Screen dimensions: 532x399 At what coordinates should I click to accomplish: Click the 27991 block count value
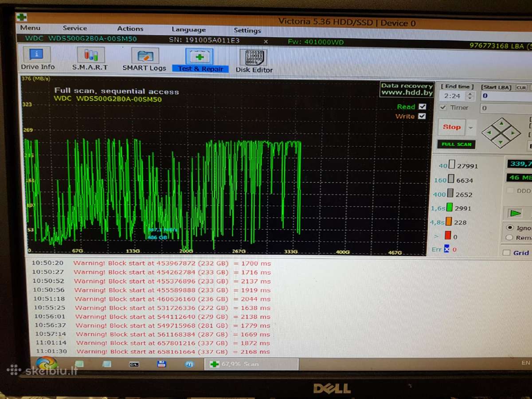[468, 166]
